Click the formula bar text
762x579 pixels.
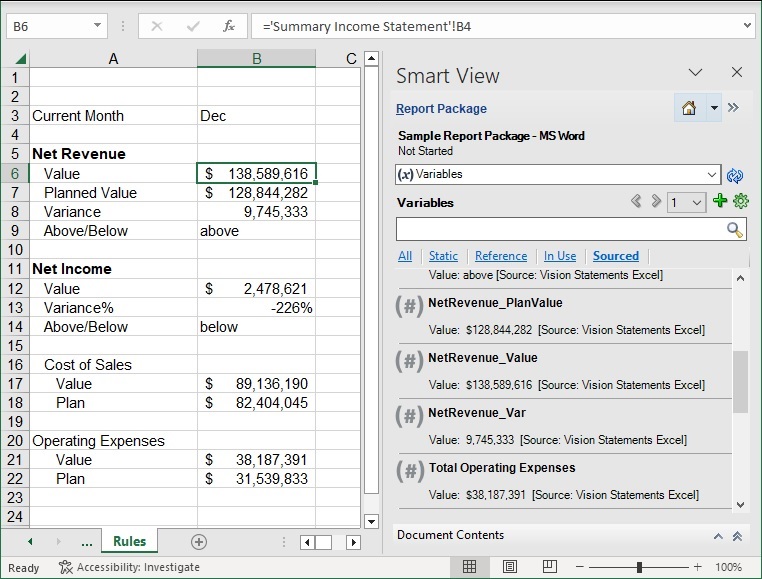[367, 26]
